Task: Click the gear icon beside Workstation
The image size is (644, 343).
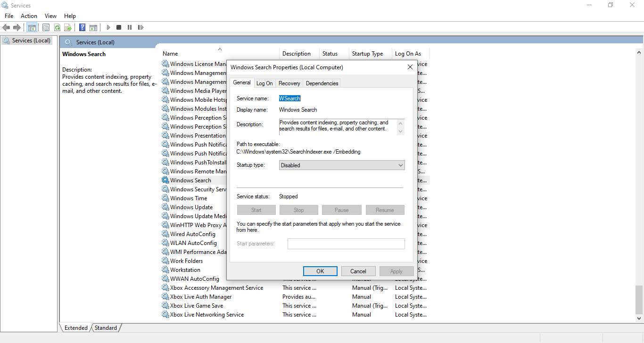Action: pos(165,270)
